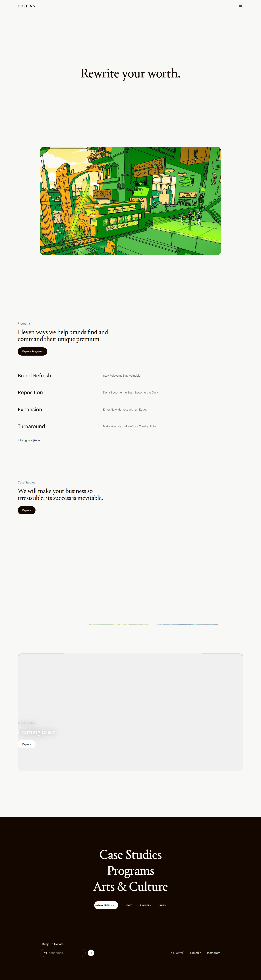Image resolution: width=261 pixels, height=980 pixels.
Task: Click Explore under Case Studies
Action: point(27,510)
